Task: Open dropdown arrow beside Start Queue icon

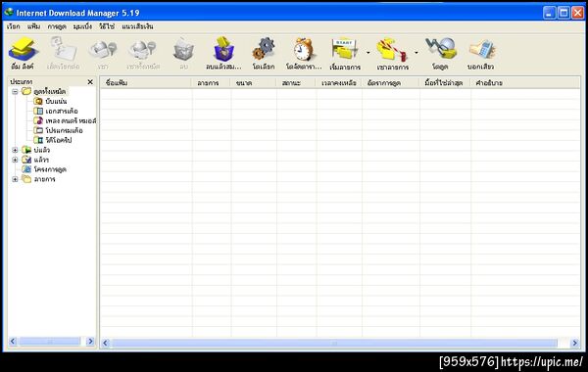Action: (367, 53)
